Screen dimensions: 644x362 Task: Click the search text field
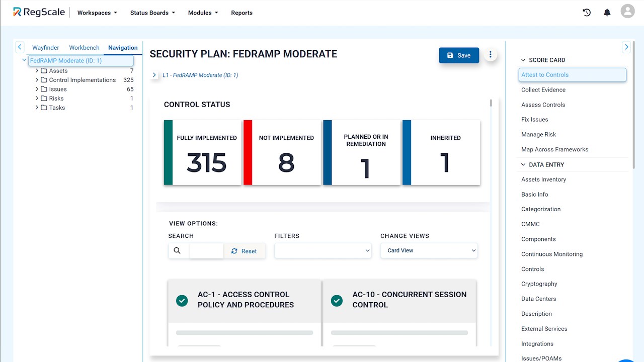[206, 250]
